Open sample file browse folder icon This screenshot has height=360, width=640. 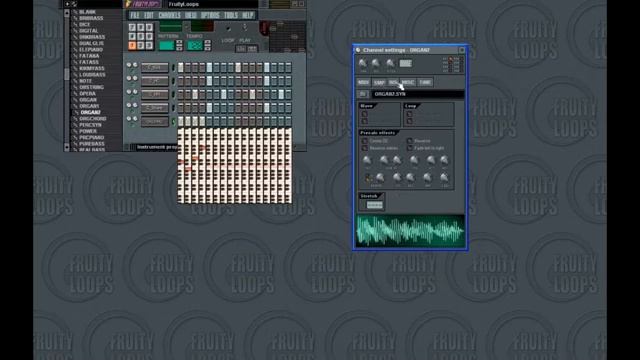363,94
